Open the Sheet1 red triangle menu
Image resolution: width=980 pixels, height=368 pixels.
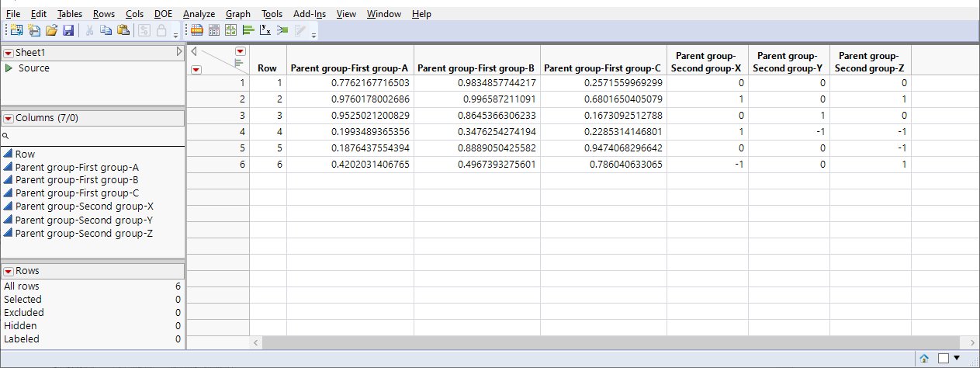[9, 53]
